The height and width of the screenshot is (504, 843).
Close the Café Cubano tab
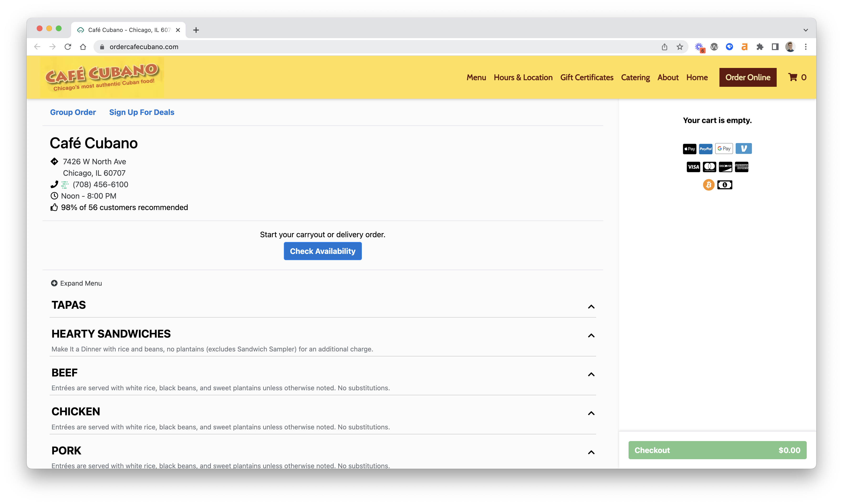tap(178, 30)
